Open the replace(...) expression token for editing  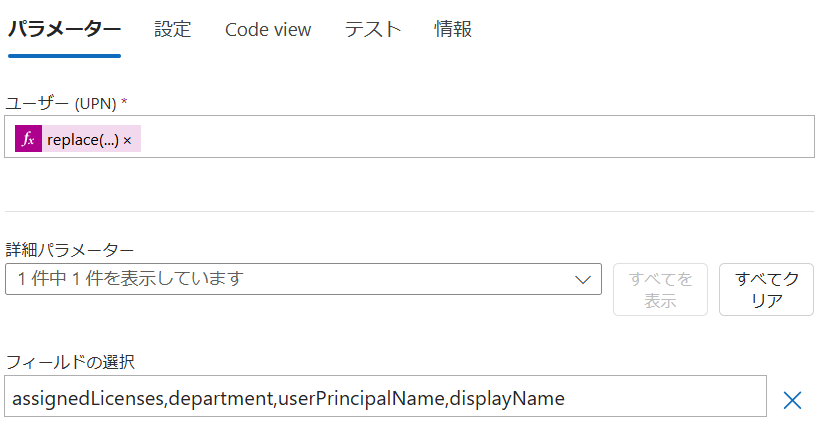point(83,140)
